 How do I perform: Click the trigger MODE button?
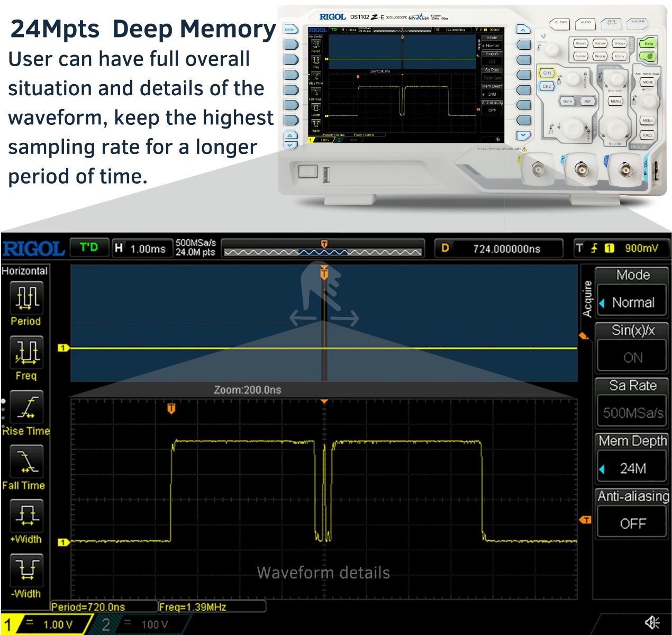(x=648, y=82)
